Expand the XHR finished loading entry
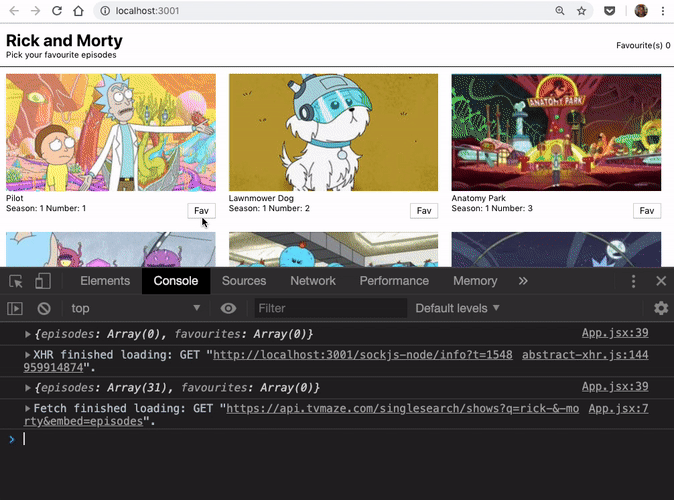The height and width of the screenshot is (500, 674). click(x=28, y=355)
